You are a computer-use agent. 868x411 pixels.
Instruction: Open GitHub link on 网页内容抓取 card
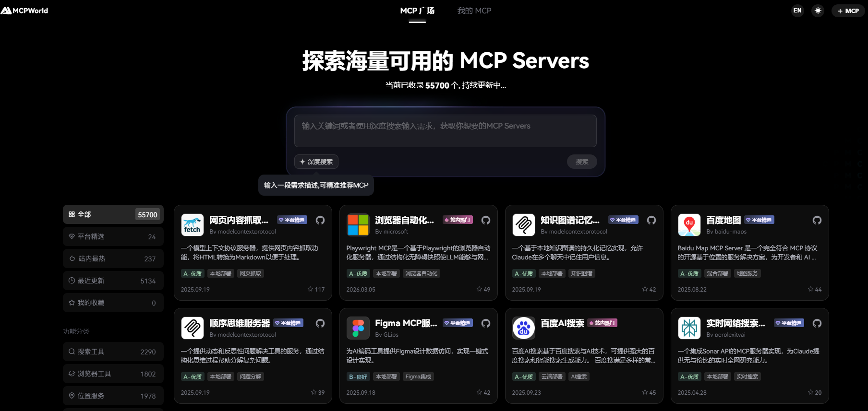pyautogui.click(x=320, y=220)
